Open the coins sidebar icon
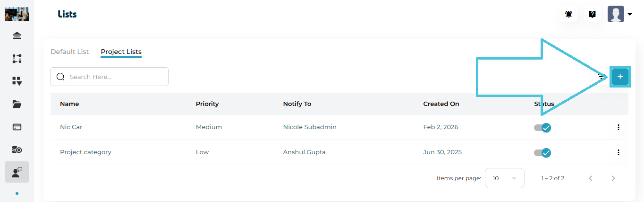644x202 pixels. point(17,149)
